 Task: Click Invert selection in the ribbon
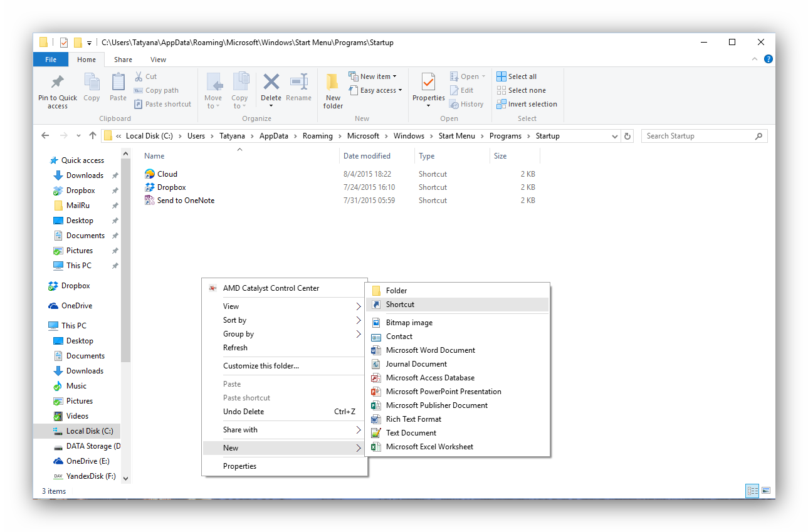click(527, 104)
